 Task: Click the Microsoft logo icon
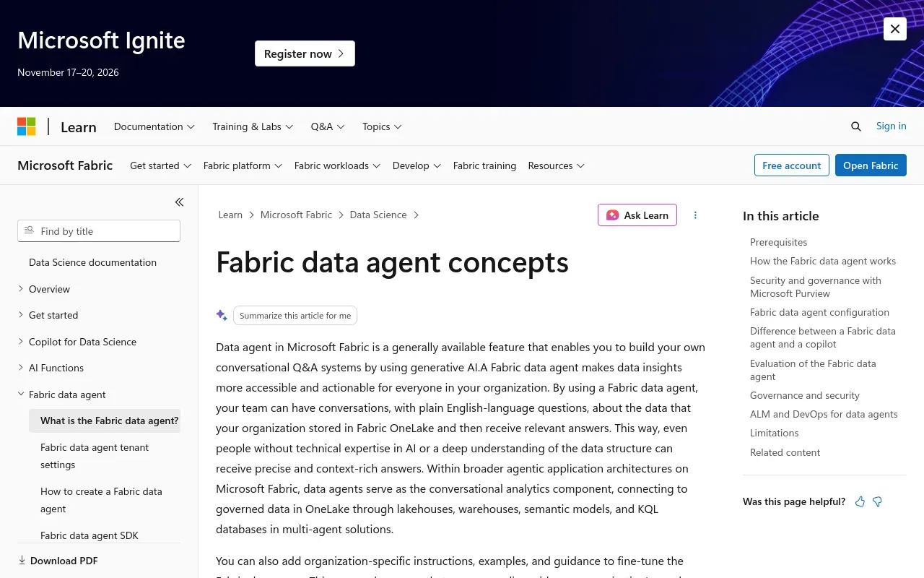click(x=27, y=126)
